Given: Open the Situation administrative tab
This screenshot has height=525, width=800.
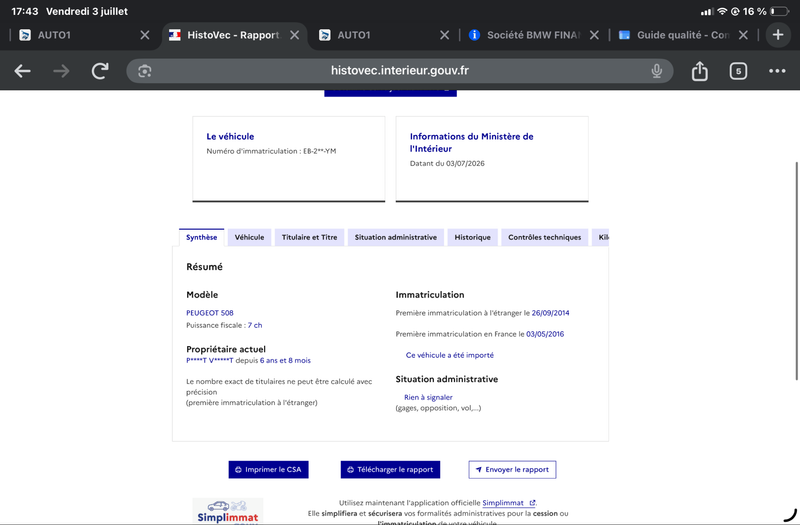Looking at the screenshot, I should pos(395,237).
